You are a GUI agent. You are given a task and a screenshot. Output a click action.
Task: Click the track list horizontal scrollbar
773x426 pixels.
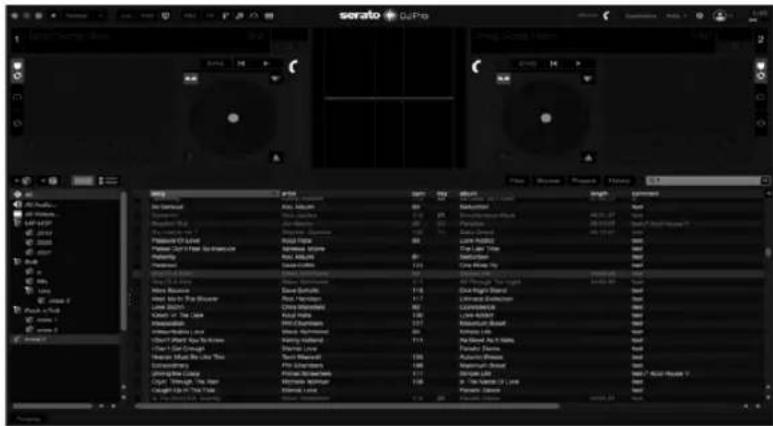[348, 406]
